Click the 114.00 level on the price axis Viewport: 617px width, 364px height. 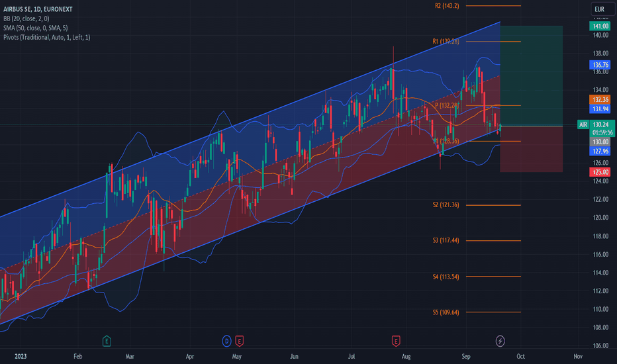tap(601, 272)
